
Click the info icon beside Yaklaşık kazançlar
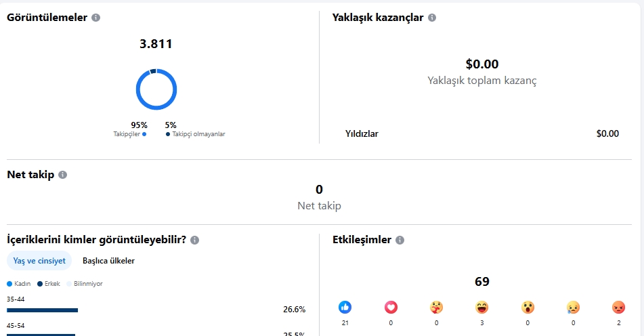tap(432, 18)
